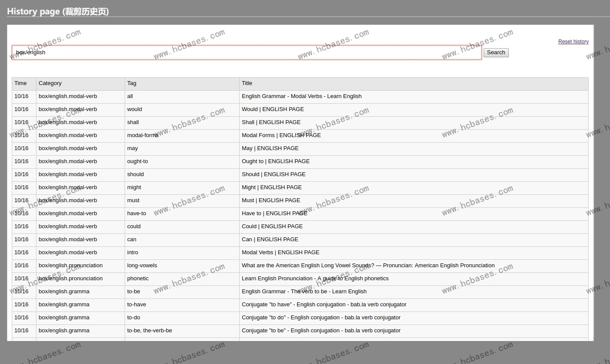Select the 'might' tag cell
This screenshot has width=610, height=364.
[x=182, y=188]
